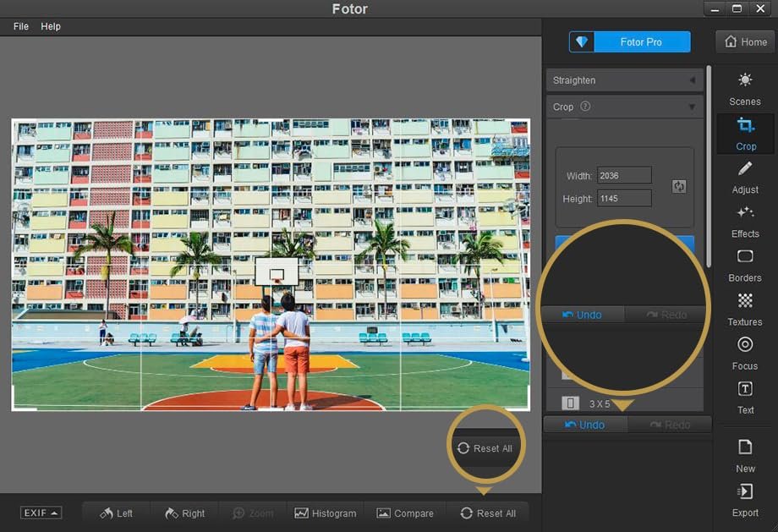Click the Zoom tool in bottom toolbar
The width and height of the screenshot is (778, 532).
(253, 513)
